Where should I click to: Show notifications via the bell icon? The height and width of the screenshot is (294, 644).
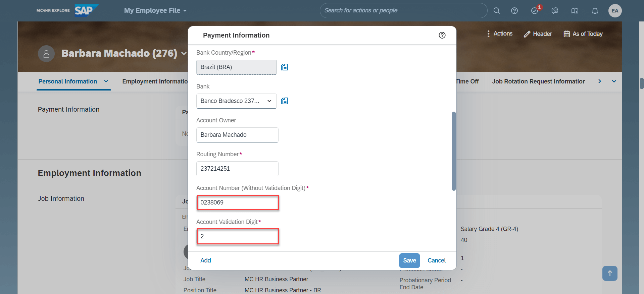(x=595, y=10)
